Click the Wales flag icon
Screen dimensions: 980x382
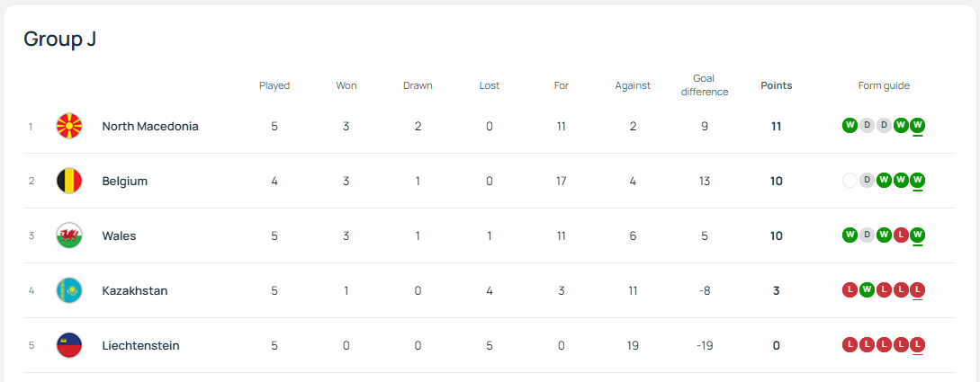pos(69,236)
